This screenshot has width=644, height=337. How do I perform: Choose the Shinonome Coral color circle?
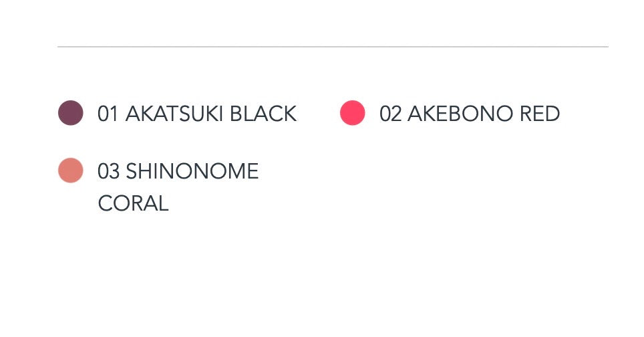70,171
